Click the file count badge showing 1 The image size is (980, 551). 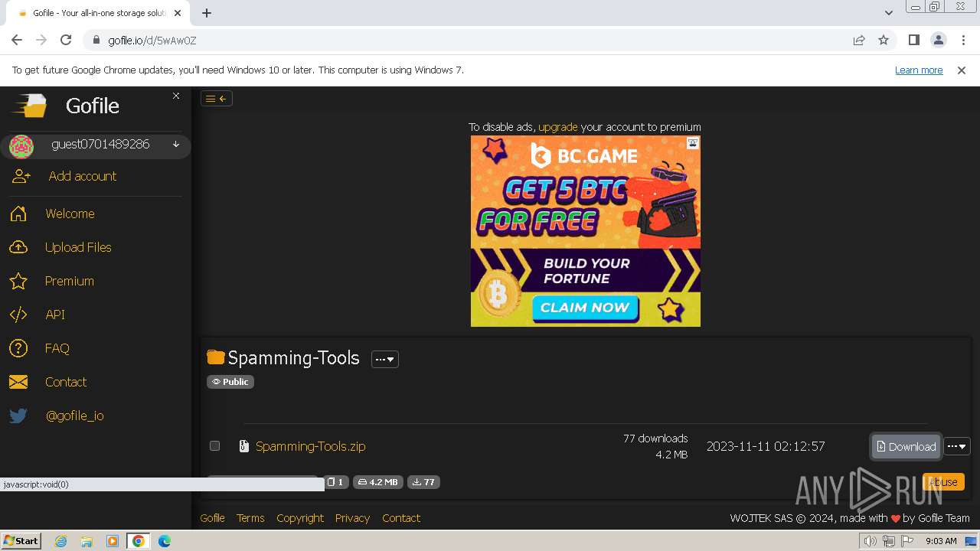click(x=335, y=482)
